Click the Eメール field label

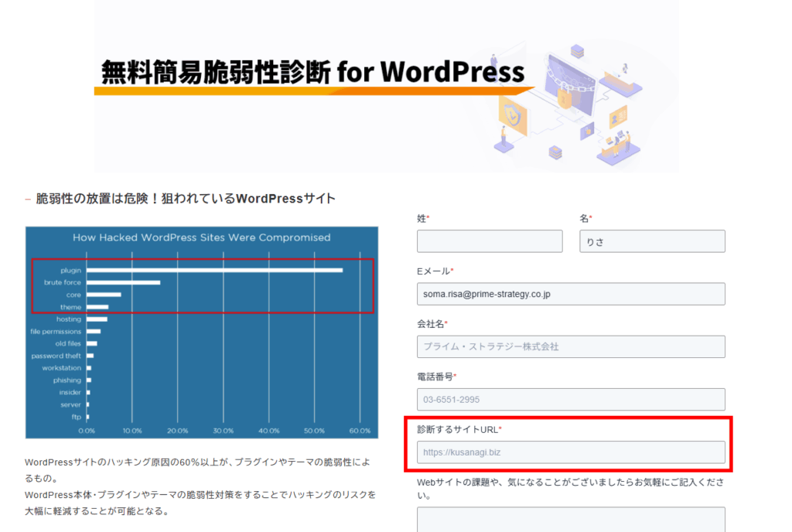[435, 271]
